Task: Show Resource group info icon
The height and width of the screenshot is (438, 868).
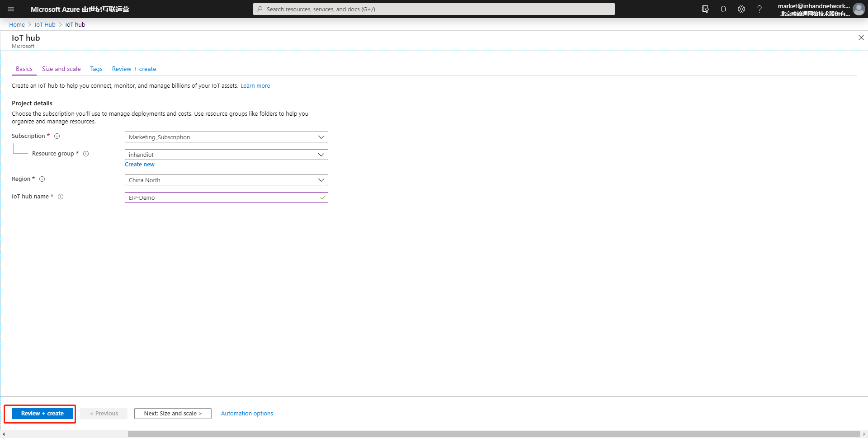Action: [x=86, y=154]
